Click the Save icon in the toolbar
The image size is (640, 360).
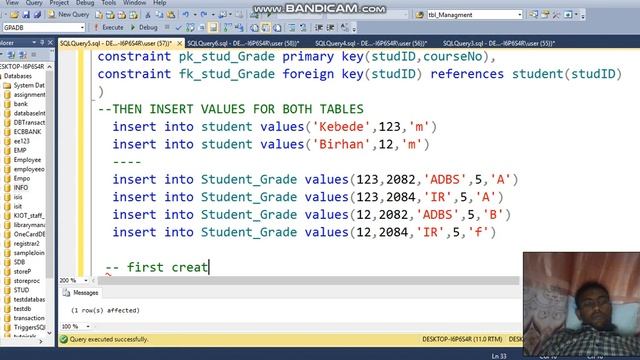tap(26, 15)
